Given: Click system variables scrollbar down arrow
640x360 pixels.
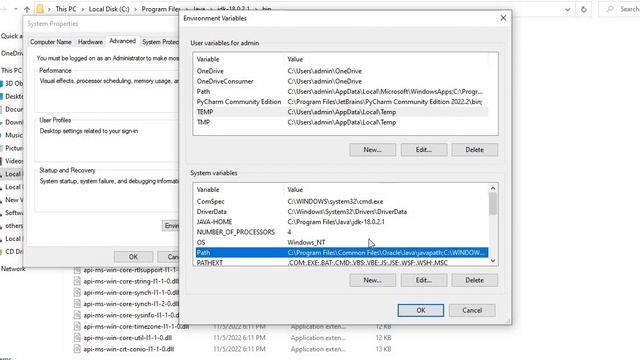Looking at the screenshot, I should [x=493, y=261].
